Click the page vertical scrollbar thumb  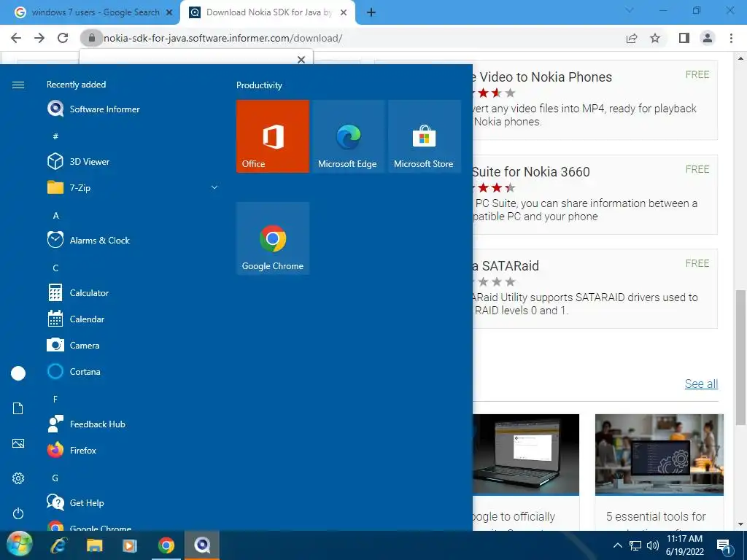(740, 357)
